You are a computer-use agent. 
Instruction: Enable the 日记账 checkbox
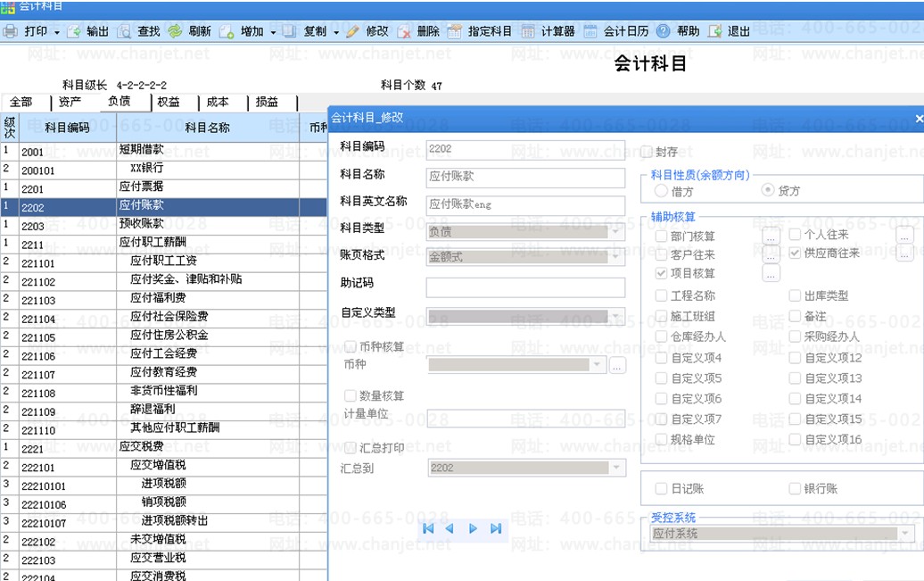pos(661,488)
